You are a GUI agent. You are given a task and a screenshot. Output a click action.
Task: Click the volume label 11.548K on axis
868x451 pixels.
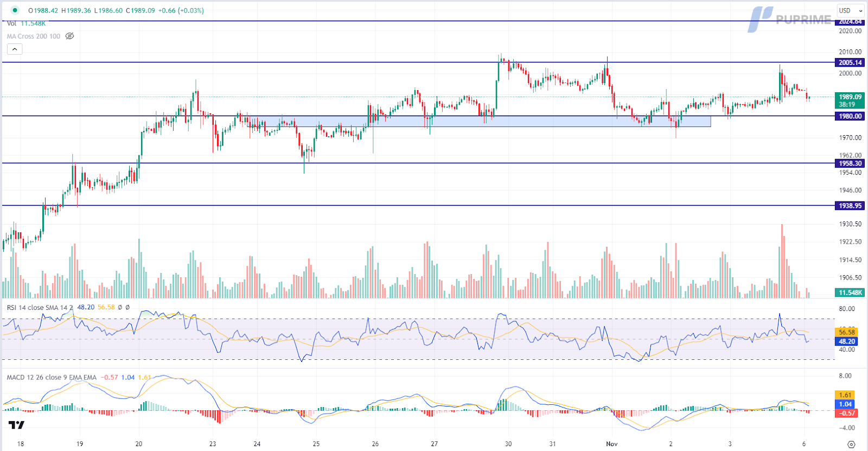tap(850, 293)
